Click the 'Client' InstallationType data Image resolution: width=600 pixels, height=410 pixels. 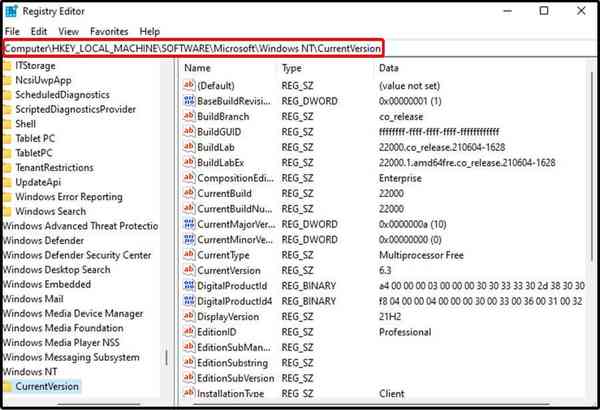pyautogui.click(x=391, y=393)
